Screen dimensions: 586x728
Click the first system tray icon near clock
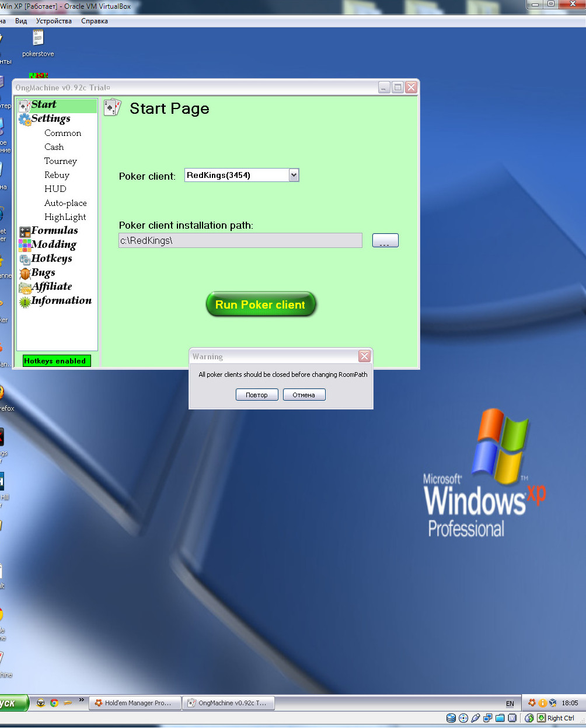532,703
